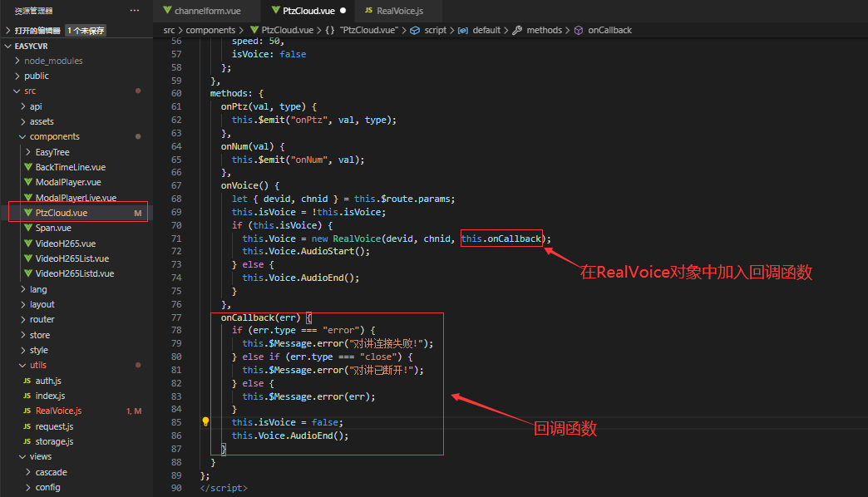Place cursor on 'this.Voice.AudioStart();' line
This screenshot has width=868, height=497.
[x=306, y=251]
